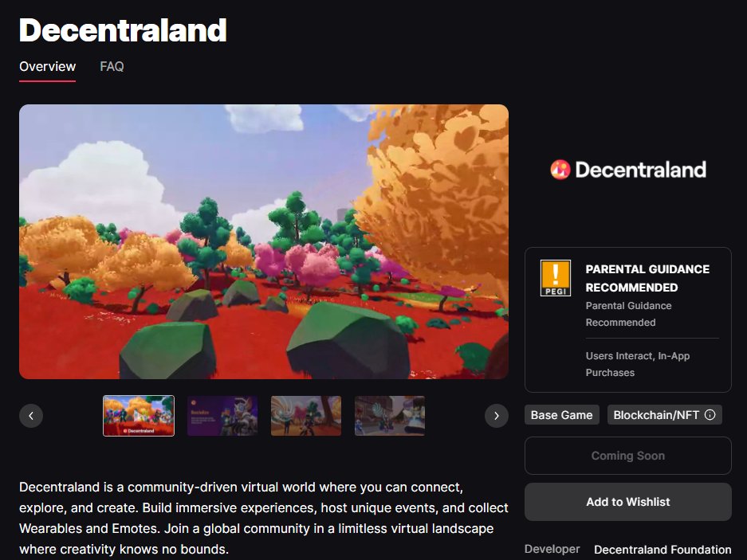Image resolution: width=747 pixels, height=560 pixels.
Task: Select the third swirl scene thumbnail
Action: tap(306, 416)
